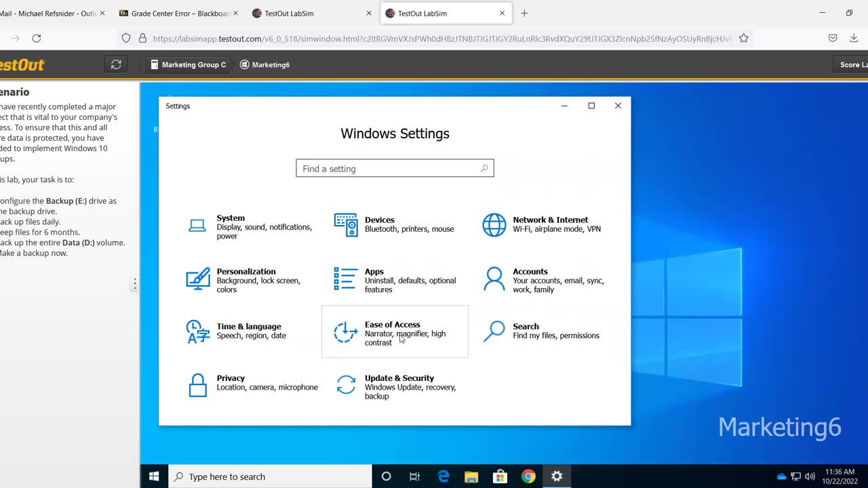Image resolution: width=868 pixels, height=488 pixels.
Task: Bookmark this page with star icon
Action: point(744,39)
